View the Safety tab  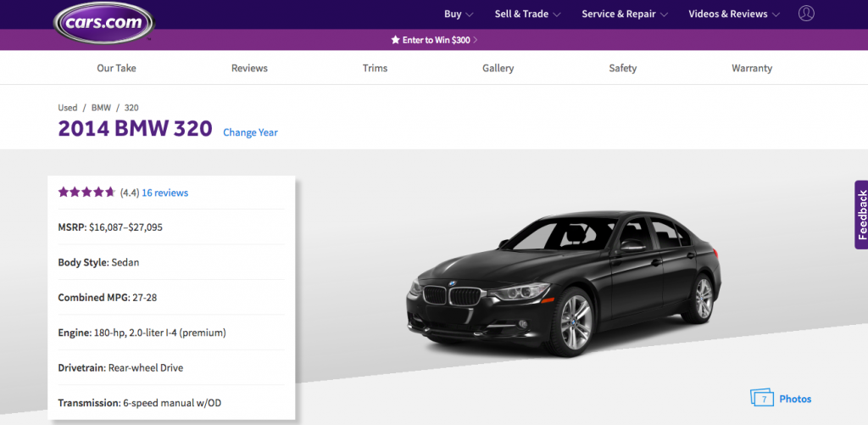[623, 68]
